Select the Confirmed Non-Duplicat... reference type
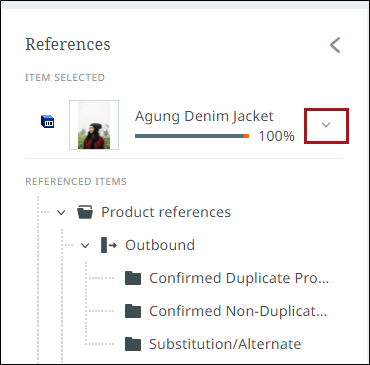Viewport: 370px width, 365px height. [238, 311]
